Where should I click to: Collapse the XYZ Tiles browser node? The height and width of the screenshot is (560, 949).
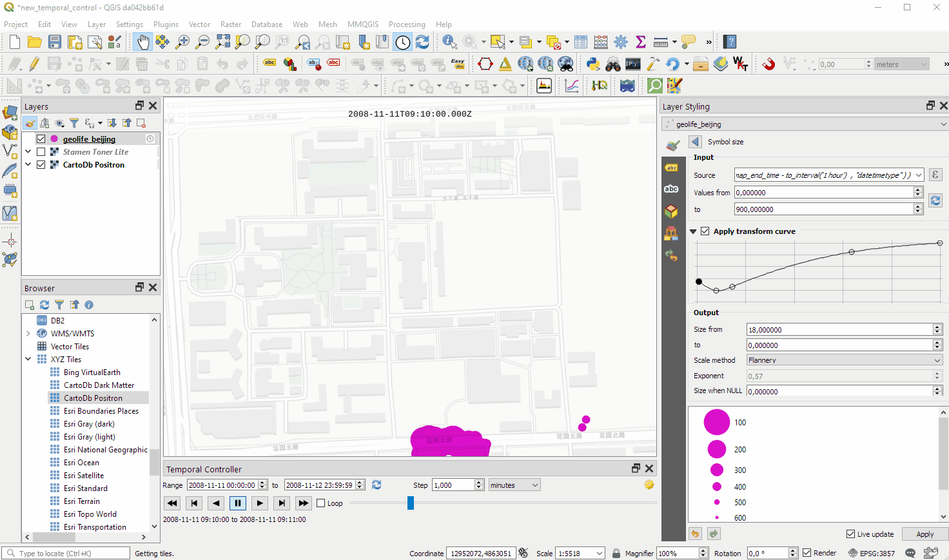coord(28,360)
